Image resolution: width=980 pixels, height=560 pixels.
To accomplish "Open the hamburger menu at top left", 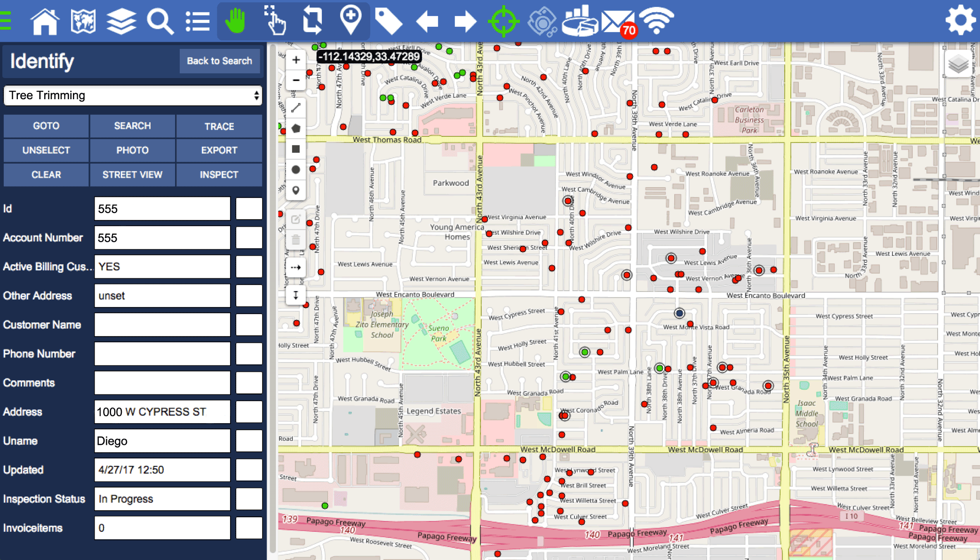I will pos(5,21).
